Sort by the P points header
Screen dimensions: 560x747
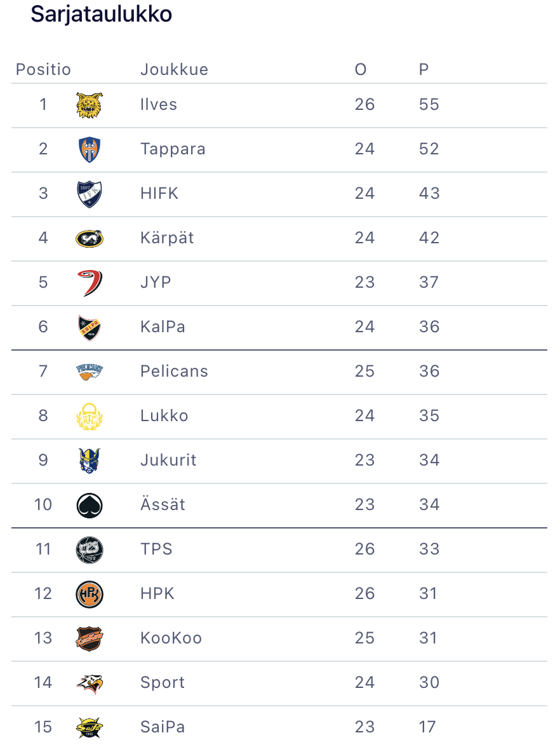click(424, 69)
